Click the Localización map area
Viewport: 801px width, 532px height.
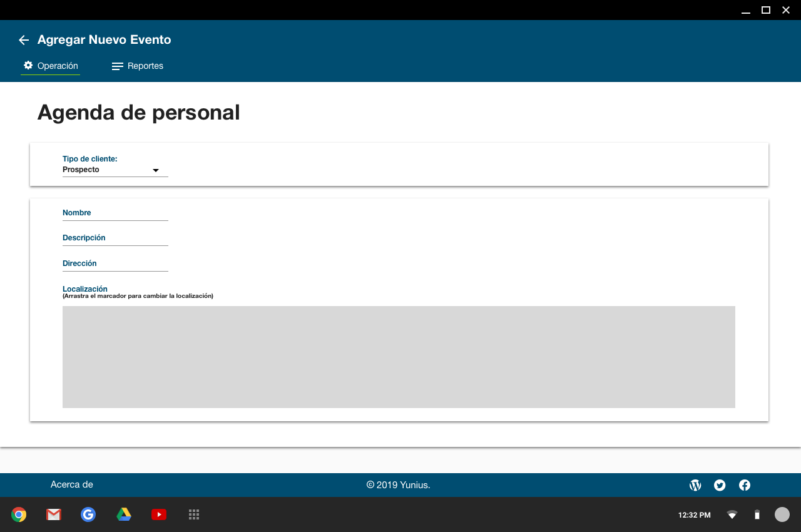coord(399,357)
